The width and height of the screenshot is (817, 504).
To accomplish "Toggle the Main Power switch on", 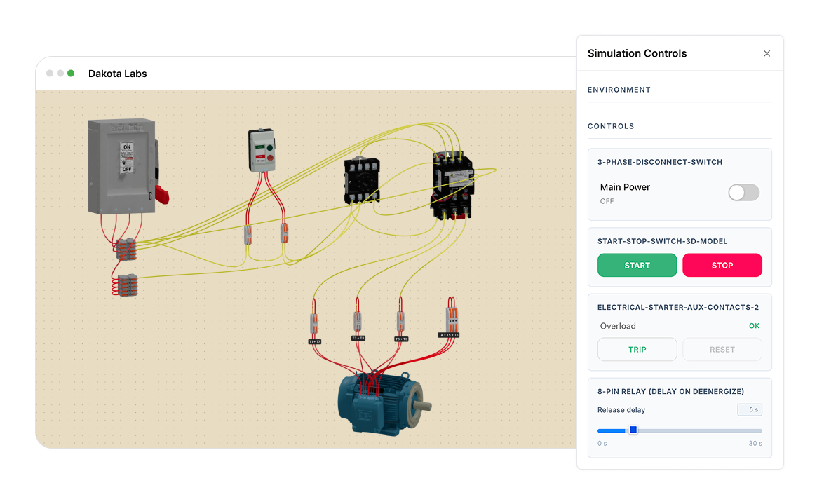I will pyautogui.click(x=743, y=193).
